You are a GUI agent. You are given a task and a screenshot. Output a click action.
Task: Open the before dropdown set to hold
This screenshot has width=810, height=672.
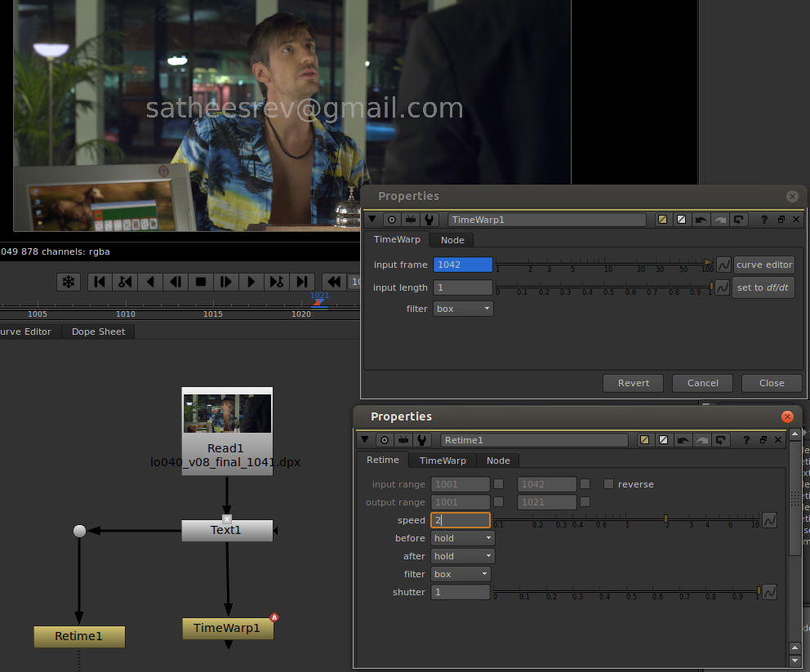tap(463, 538)
